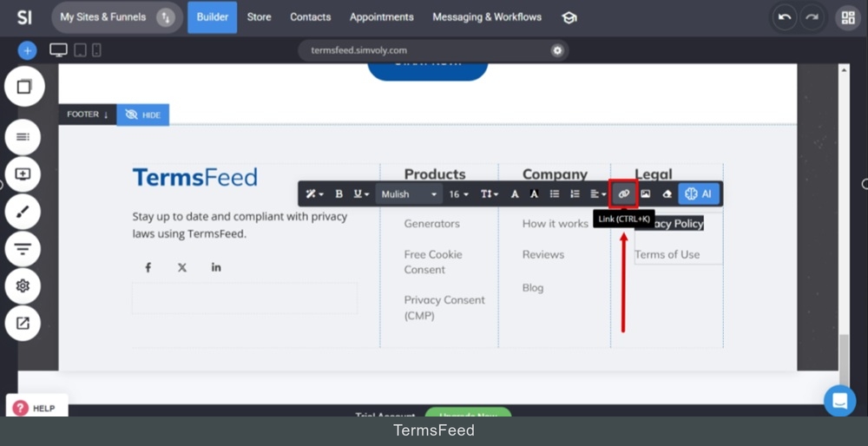Screen dimensions: 868x446
Task: Insert a link with the chain icon
Action: 624,194
